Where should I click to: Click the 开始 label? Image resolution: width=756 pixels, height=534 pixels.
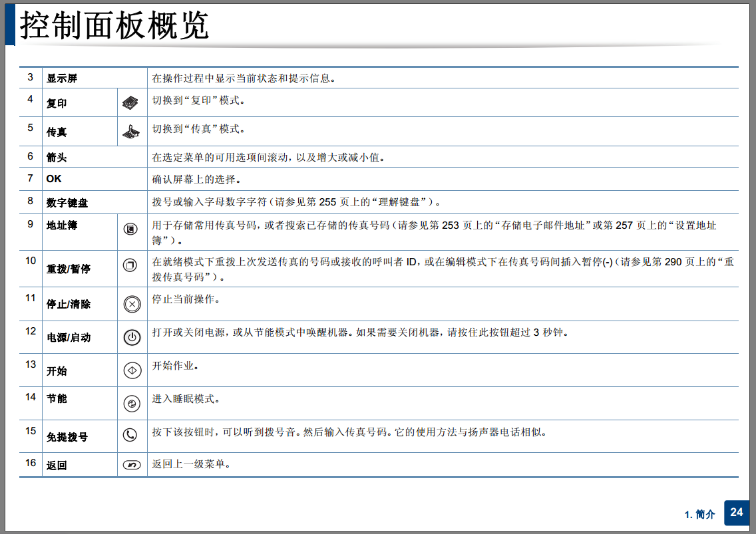point(57,371)
